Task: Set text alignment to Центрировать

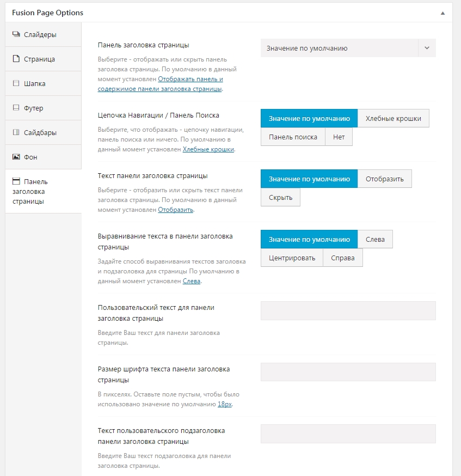Action: tap(292, 258)
